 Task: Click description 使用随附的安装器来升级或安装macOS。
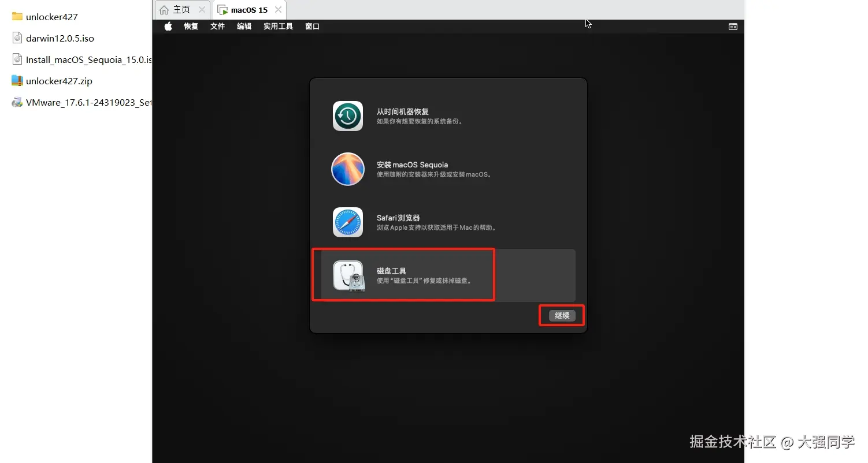tap(435, 174)
